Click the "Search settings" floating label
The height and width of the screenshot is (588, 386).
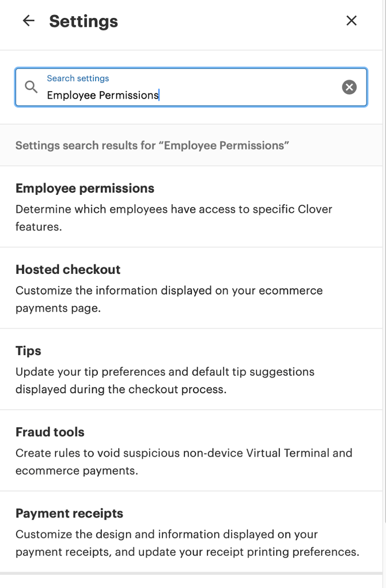pyautogui.click(x=78, y=78)
